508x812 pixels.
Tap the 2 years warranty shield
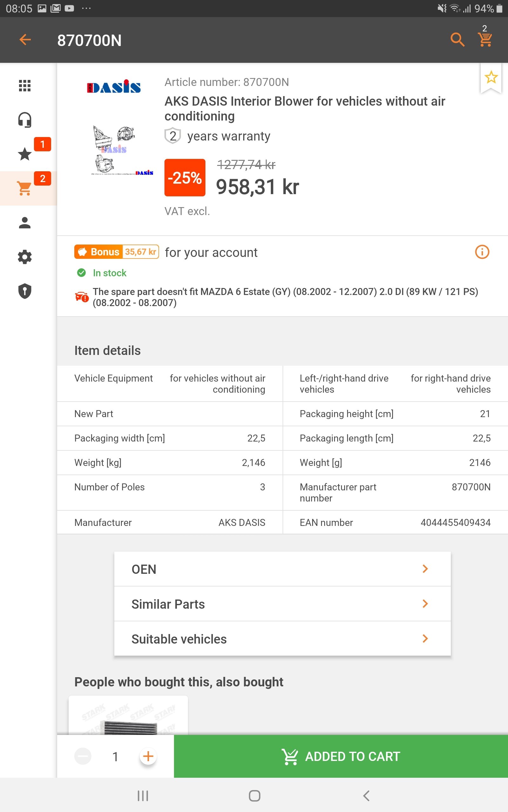[173, 136]
